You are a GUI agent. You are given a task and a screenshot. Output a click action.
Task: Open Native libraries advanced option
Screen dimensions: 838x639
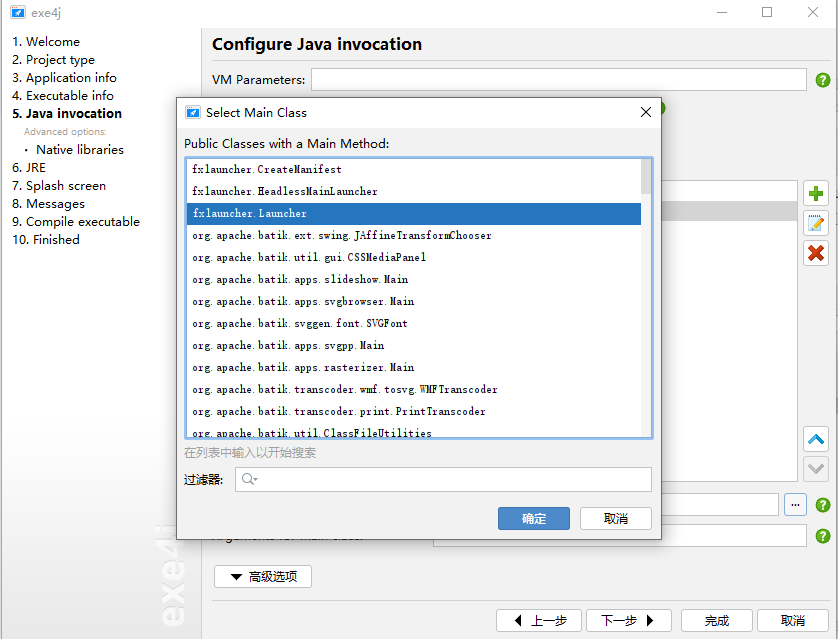pos(80,150)
